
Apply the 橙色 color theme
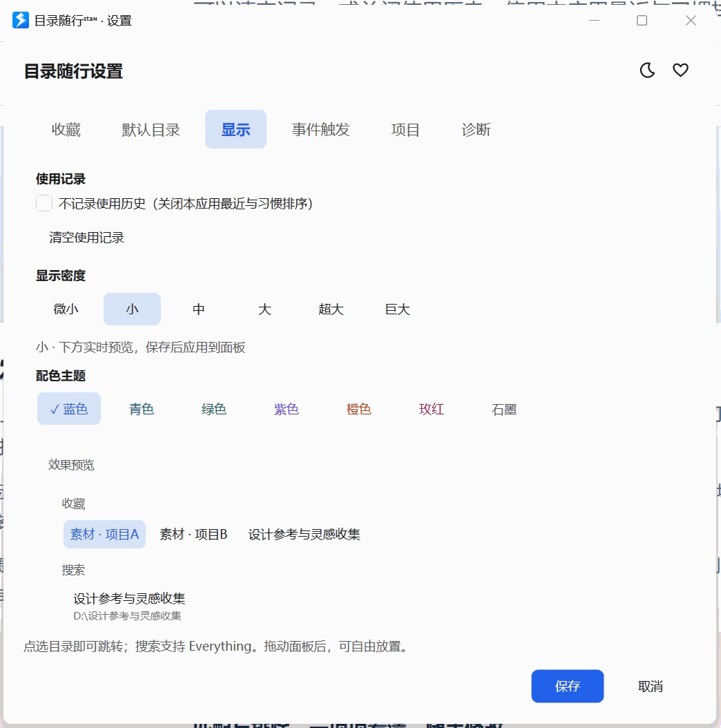tap(359, 409)
